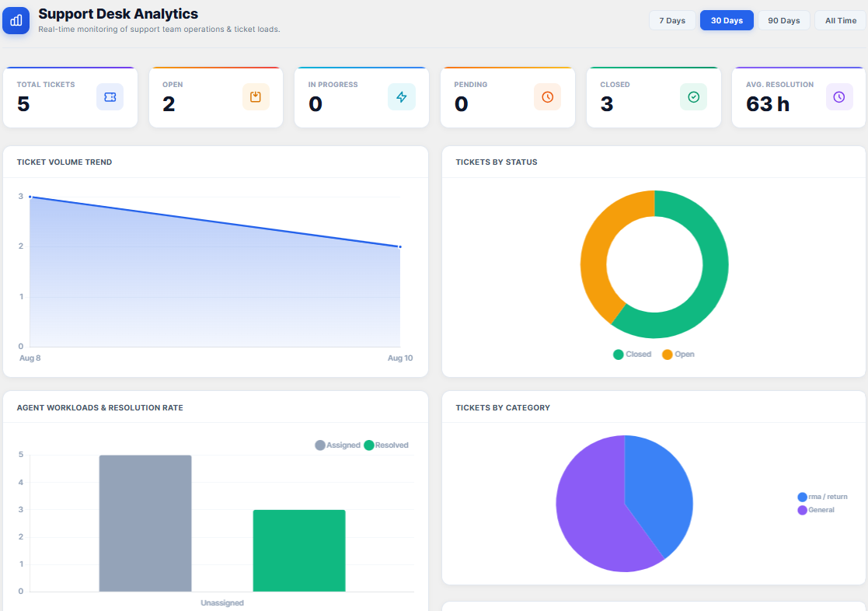Click the Closed tickets count 3
868x611 pixels.
coord(607,104)
